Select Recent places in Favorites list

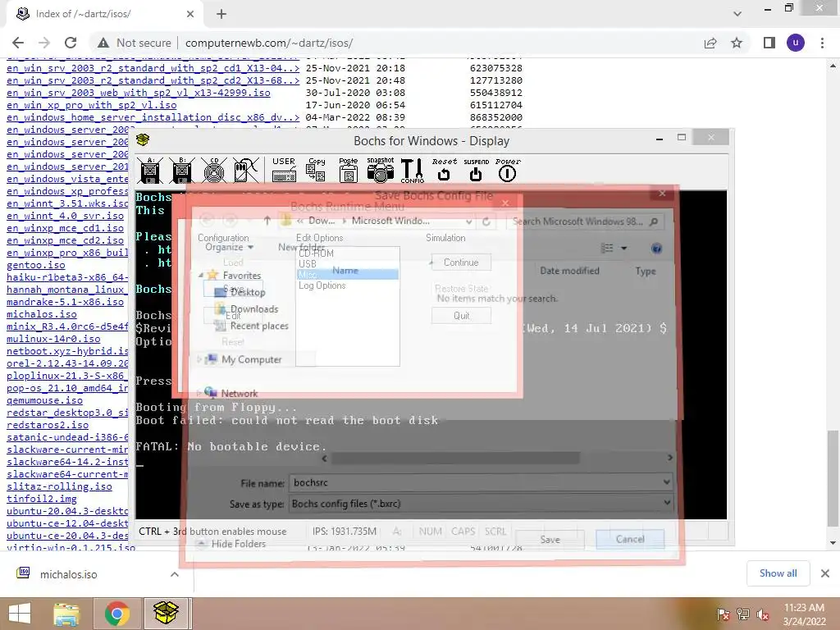(259, 326)
